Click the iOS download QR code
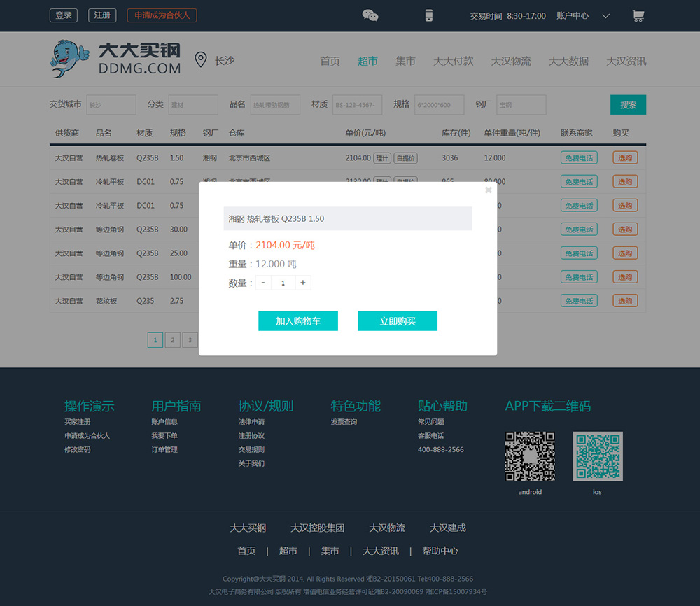 tap(597, 455)
